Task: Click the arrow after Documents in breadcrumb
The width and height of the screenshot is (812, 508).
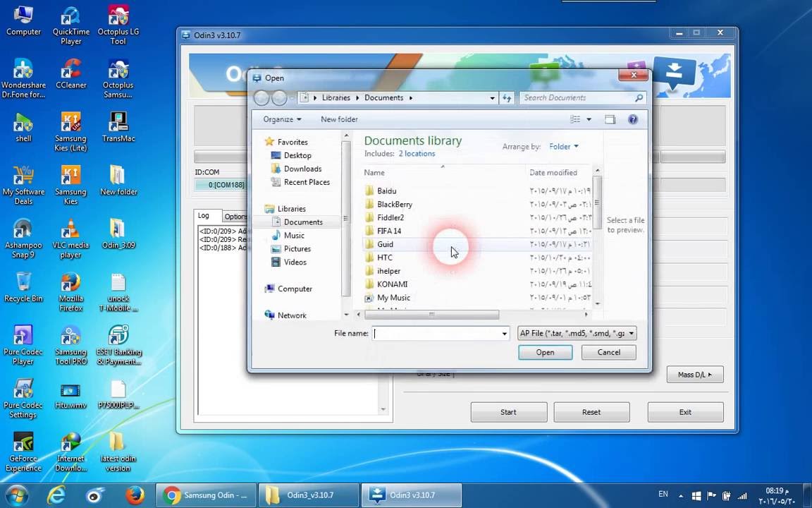Action: click(411, 97)
